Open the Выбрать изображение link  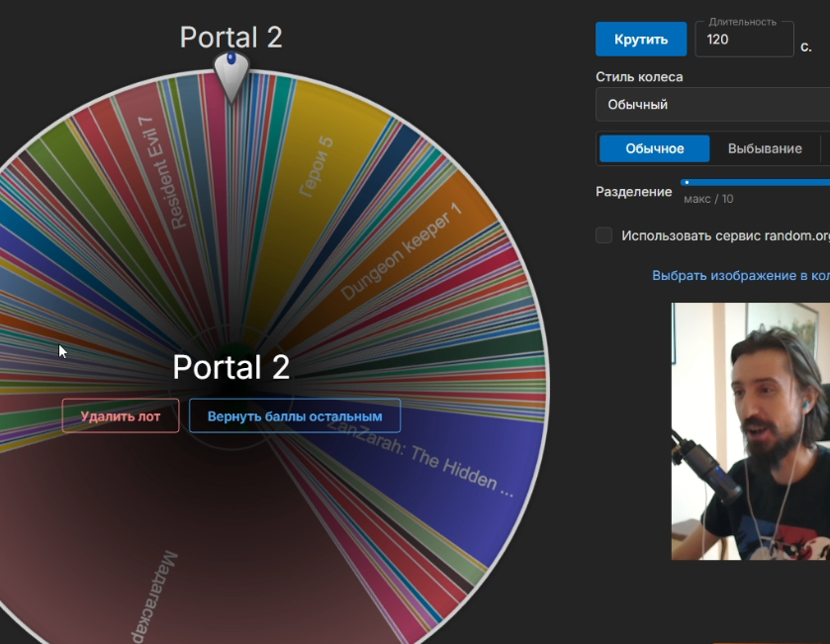coord(741,275)
